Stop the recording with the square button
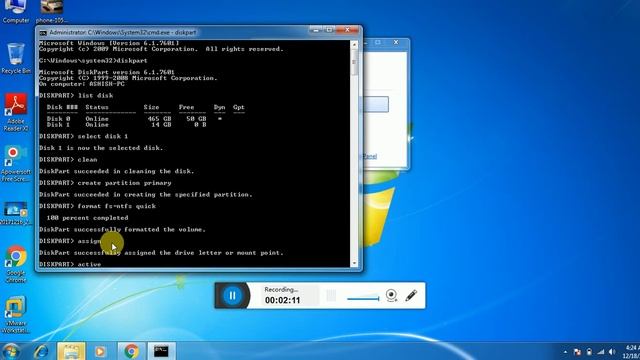640x360 pixels. point(331,296)
